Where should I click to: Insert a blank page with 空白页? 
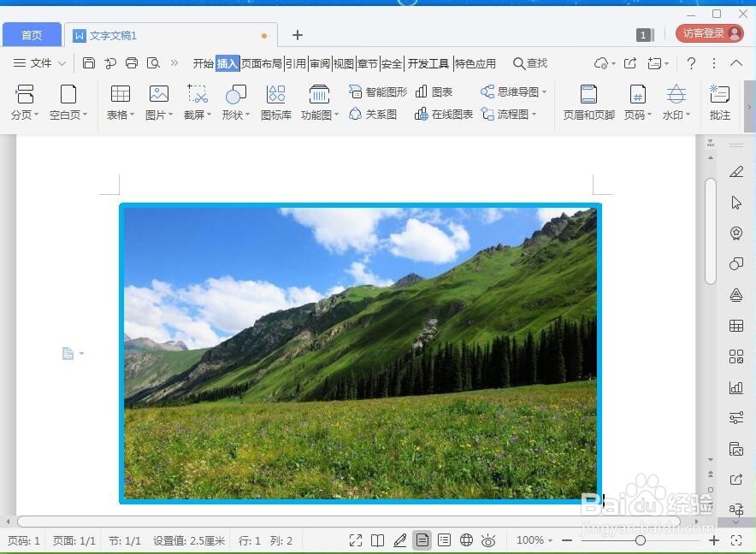coord(68,102)
